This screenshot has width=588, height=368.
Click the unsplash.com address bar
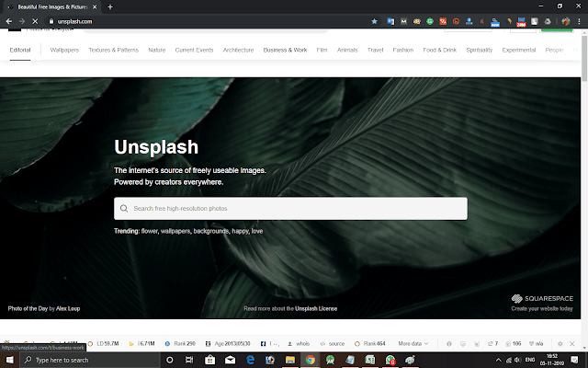[x=210, y=21]
